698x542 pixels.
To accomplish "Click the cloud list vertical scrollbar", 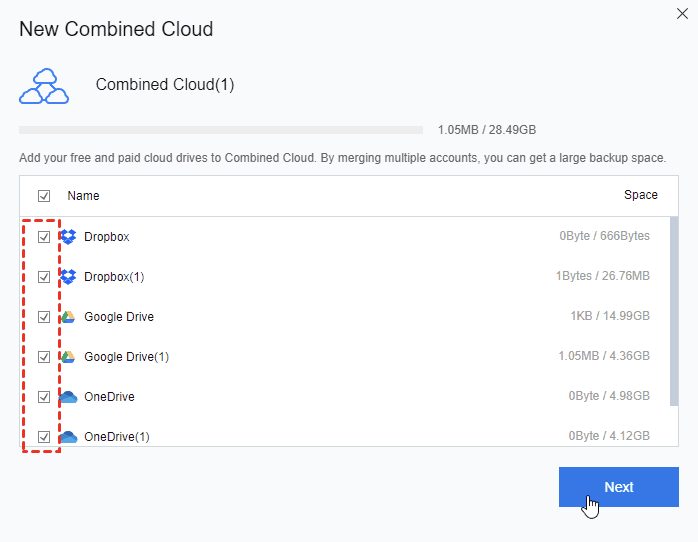I will pos(674,310).
